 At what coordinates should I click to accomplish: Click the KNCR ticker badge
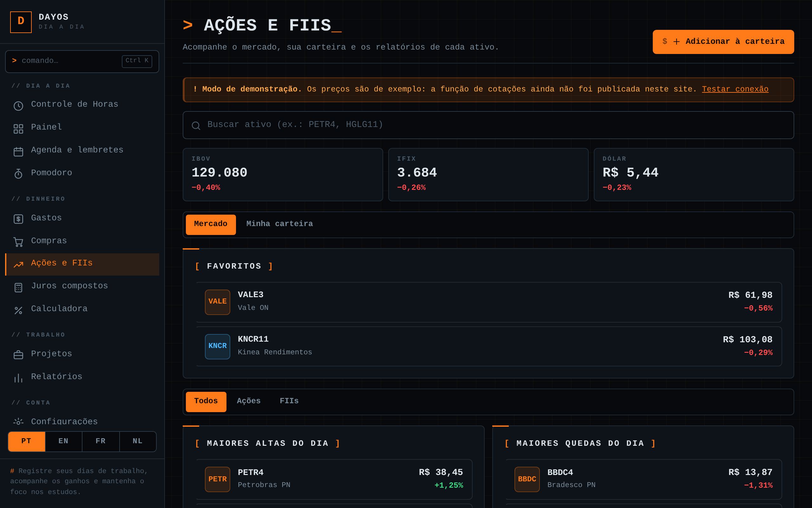pos(217,346)
